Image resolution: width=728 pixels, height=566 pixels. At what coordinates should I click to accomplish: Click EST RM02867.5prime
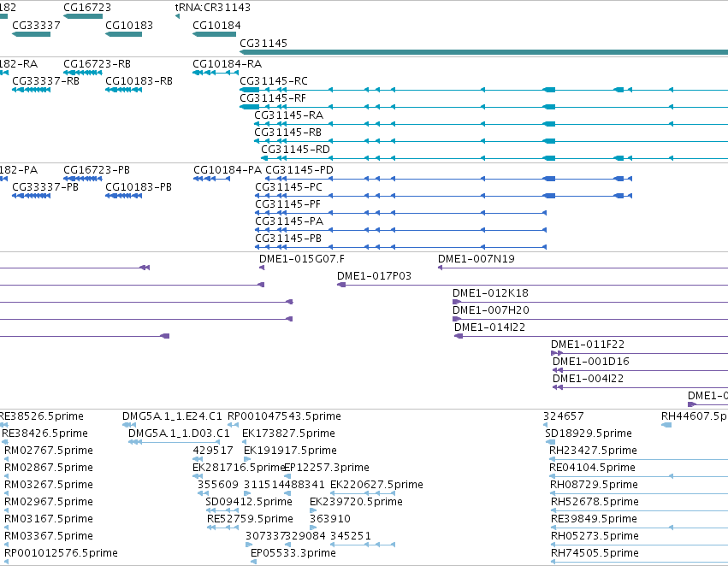point(48,468)
